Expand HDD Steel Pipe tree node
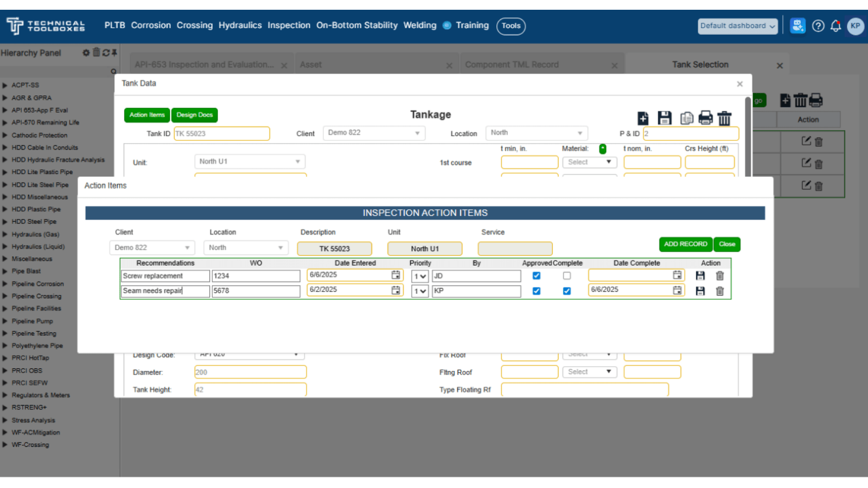868x488 pixels. pos(5,222)
